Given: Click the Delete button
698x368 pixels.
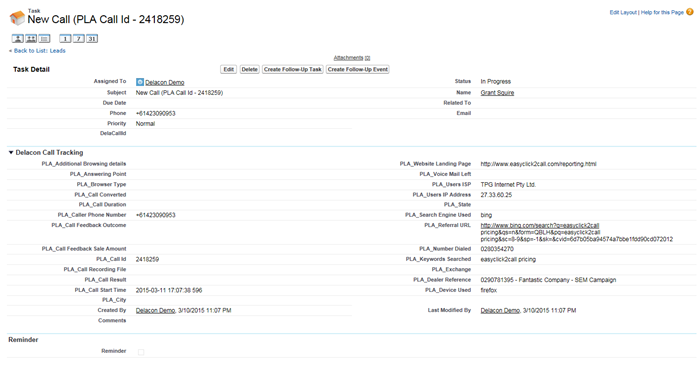Looking at the screenshot, I should pyautogui.click(x=249, y=69).
